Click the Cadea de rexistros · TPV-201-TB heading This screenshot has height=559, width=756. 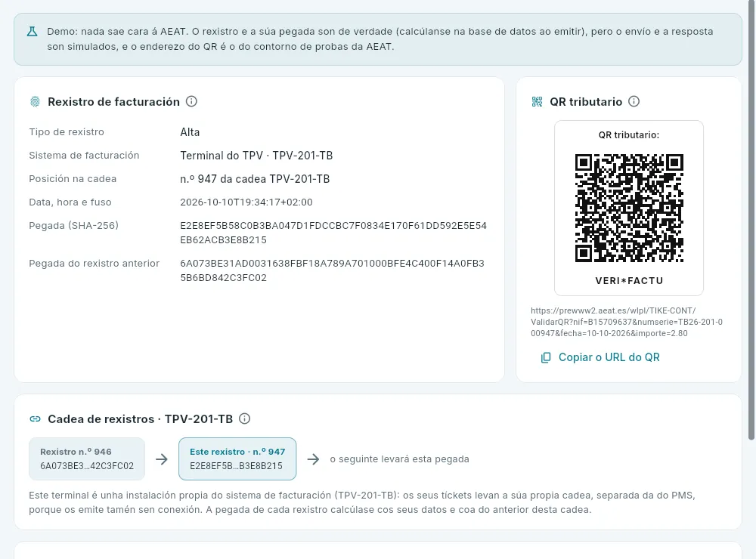point(141,418)
